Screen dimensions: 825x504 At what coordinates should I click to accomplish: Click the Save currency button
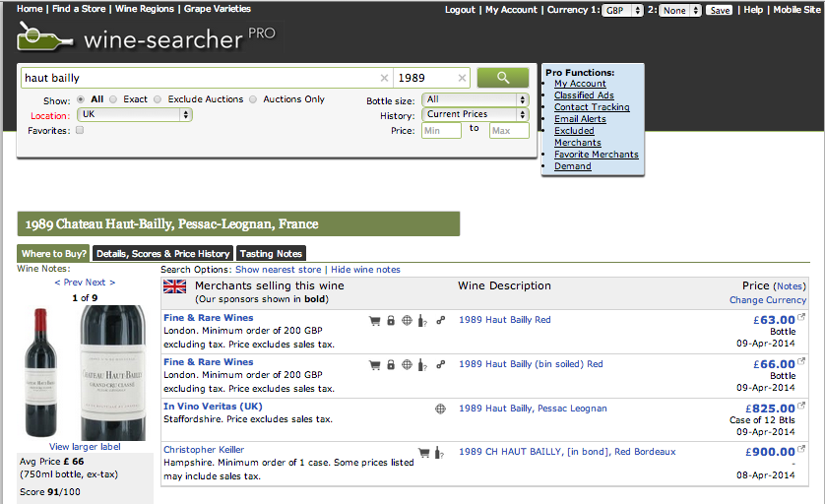tap(720, 10)
